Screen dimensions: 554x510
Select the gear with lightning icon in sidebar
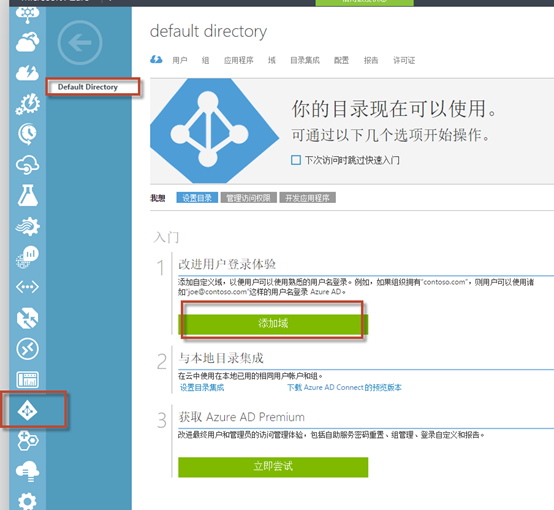28,104
